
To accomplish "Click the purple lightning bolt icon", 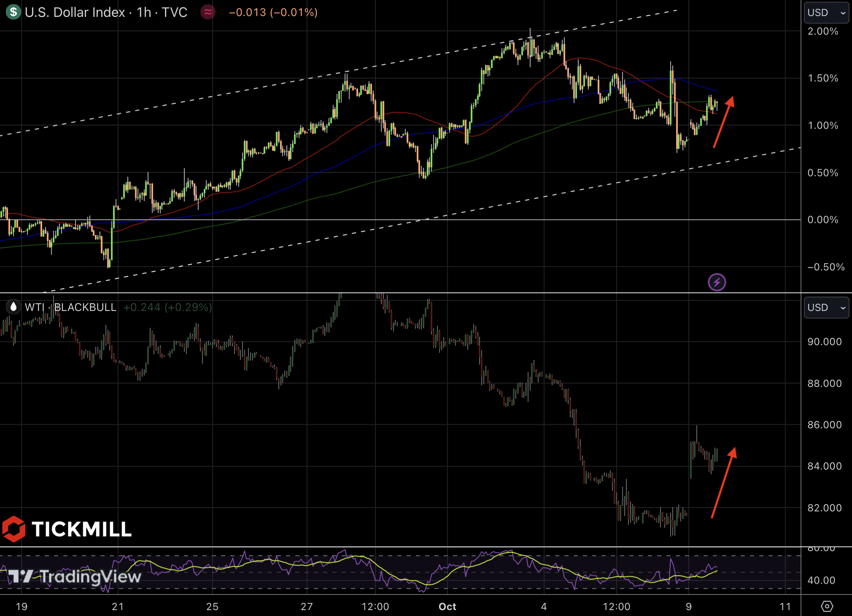I will click(717, 282).
